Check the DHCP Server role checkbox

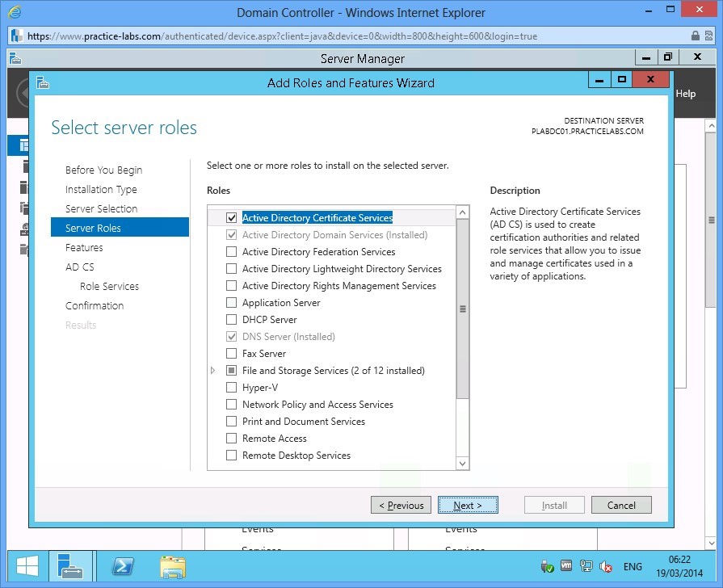click(230, 319)
